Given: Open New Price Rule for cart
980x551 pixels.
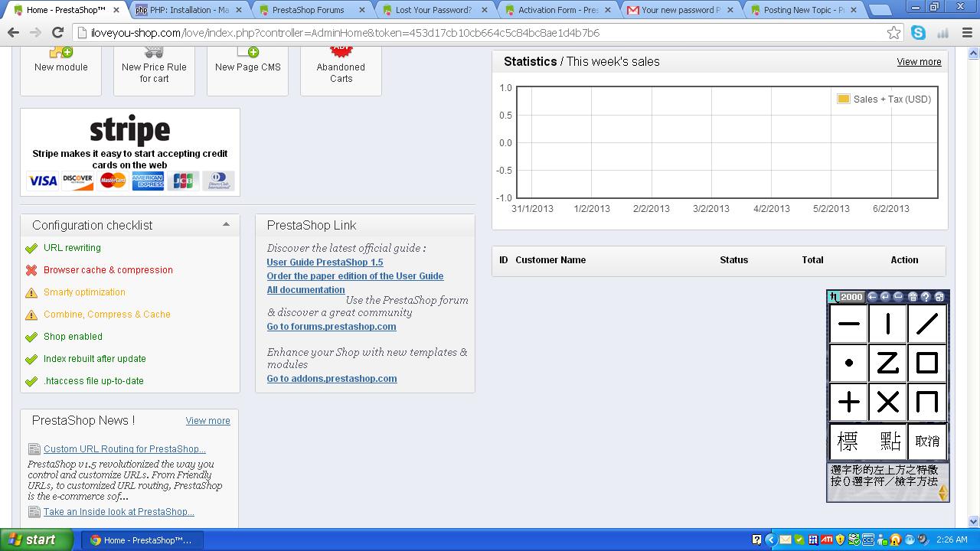Looking at the screenshot, I should coord(154,70).
